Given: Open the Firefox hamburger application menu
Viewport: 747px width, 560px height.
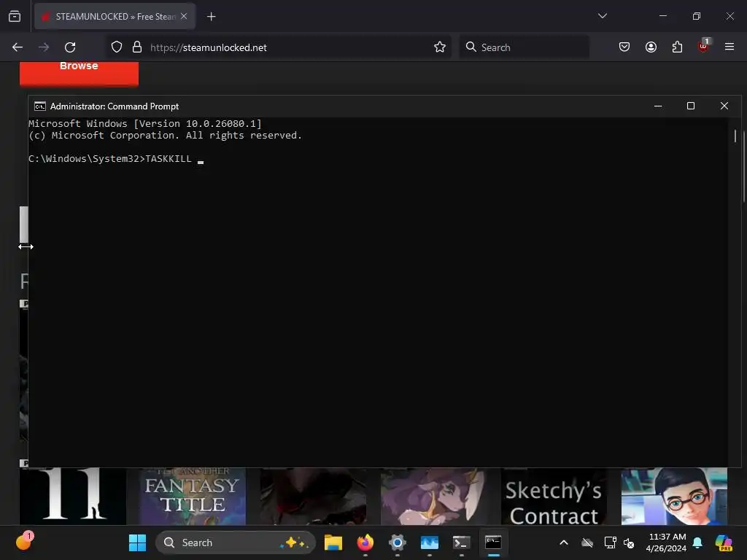Looking at the screenshot, I should [729, 47].
